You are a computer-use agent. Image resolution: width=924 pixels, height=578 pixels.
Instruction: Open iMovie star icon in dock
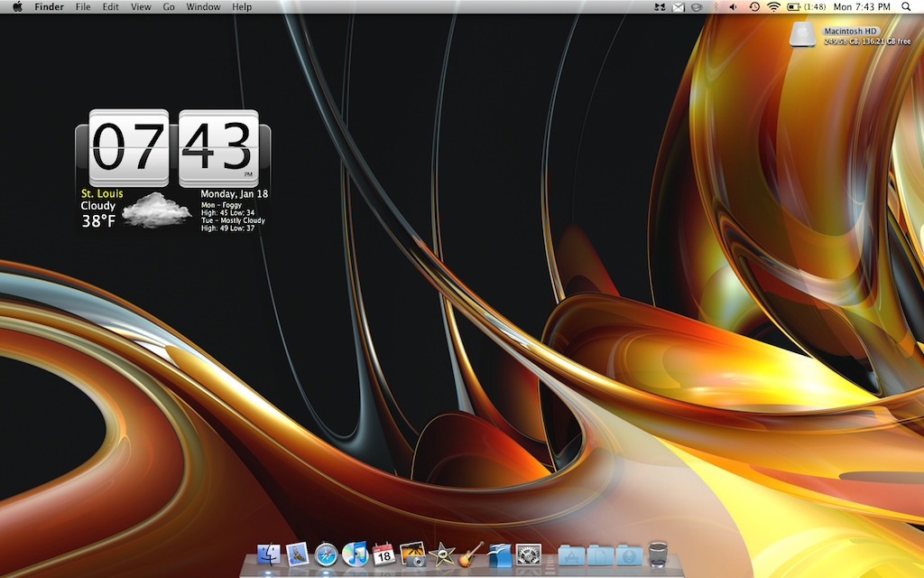point(441,554)
